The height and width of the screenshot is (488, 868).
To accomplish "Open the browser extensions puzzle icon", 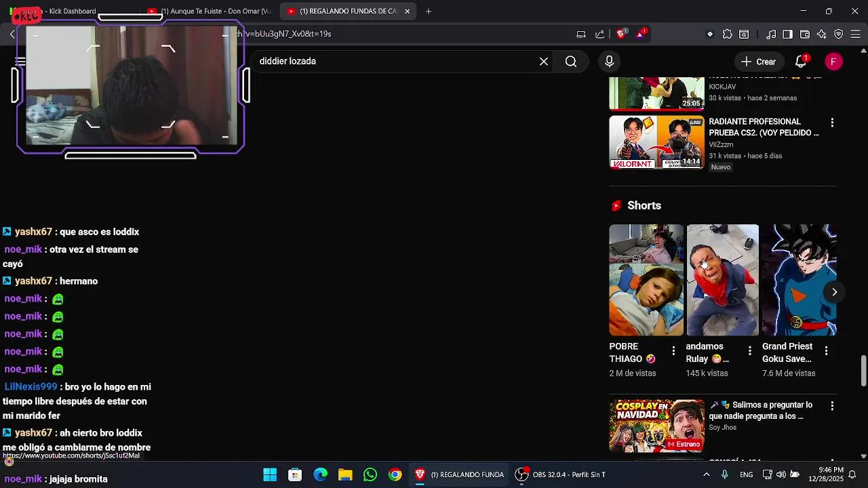I will pos(728,34).
